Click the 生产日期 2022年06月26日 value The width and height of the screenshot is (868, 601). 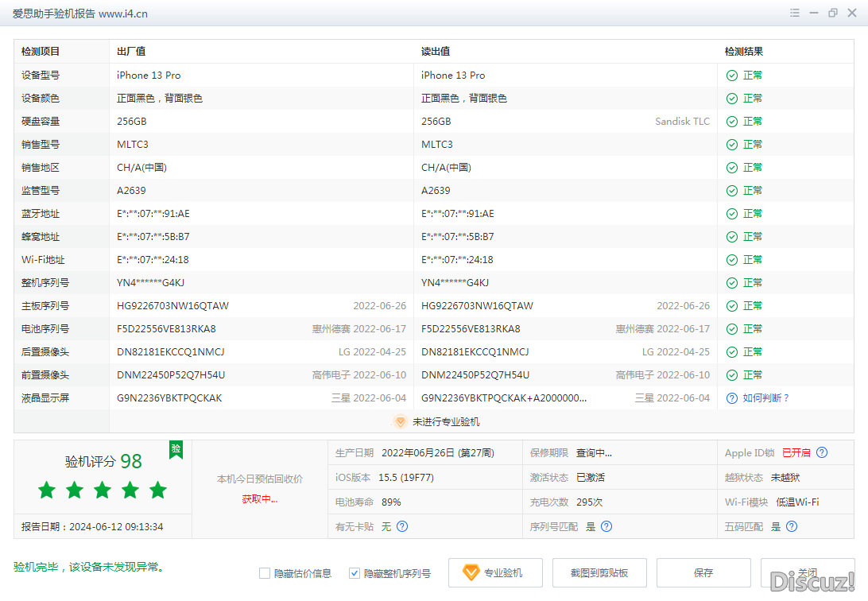(438, 452)
